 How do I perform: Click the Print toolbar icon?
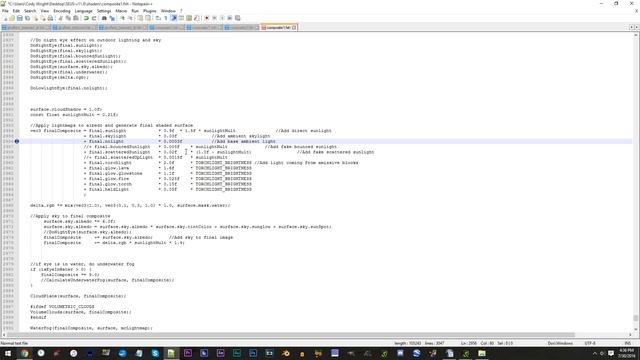tap(50, 18)
